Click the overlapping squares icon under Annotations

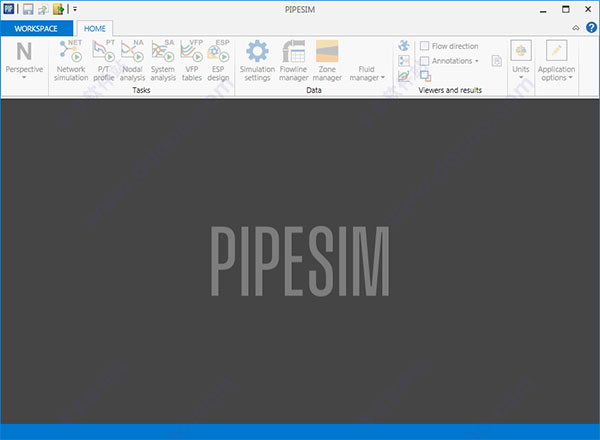pyautogui.click(x=426, y=76)
